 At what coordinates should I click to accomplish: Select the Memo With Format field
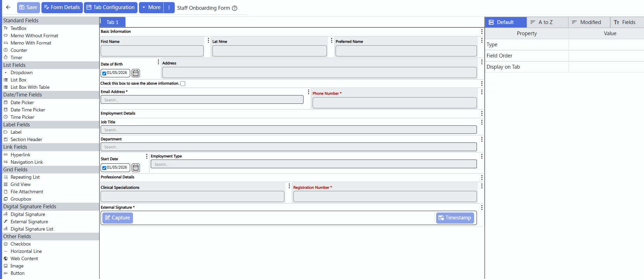[31, 43]
